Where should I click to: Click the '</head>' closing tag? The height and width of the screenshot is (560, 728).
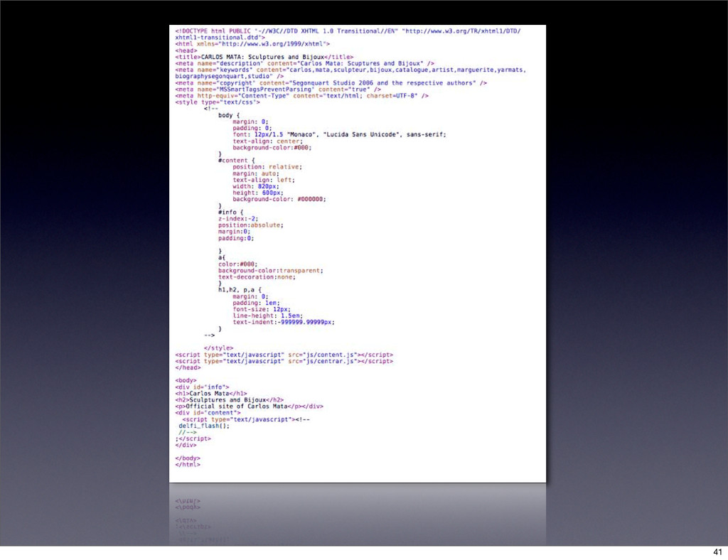click(x=188, y=367)
